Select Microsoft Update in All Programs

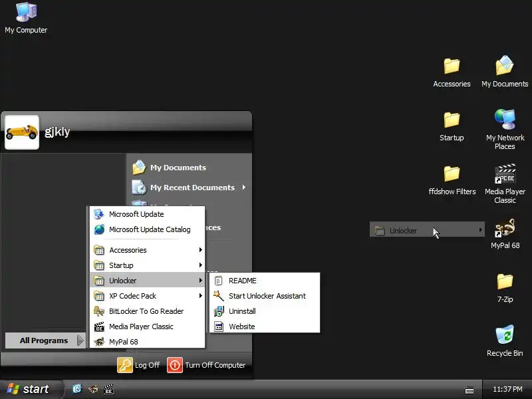click(147, 214)
